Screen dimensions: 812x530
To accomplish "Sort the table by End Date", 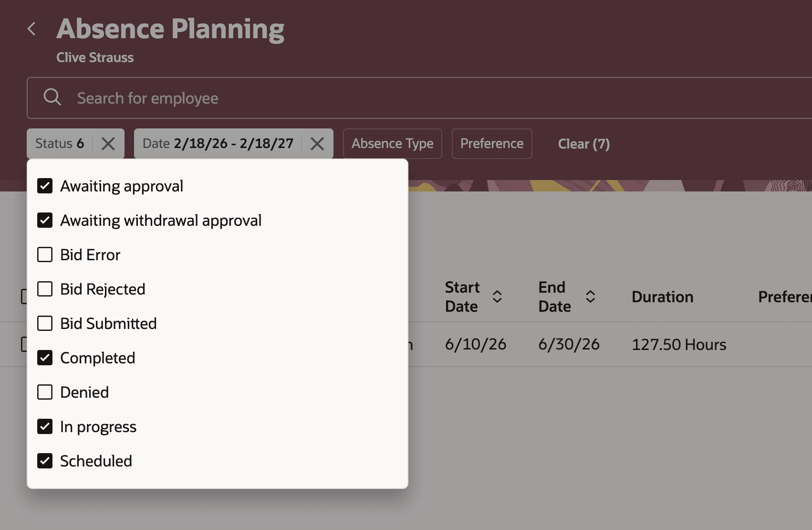I will 591,297.
